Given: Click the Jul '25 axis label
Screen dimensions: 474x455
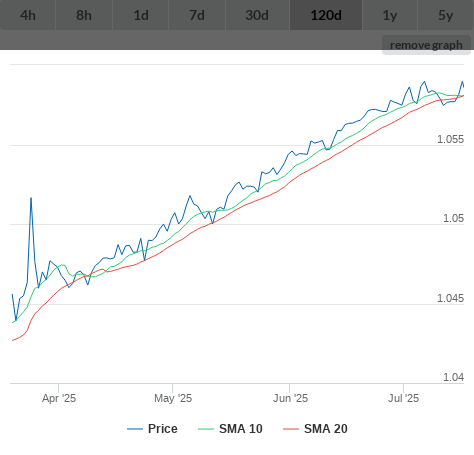Looking at the screenshot, I should click(403, 398).
